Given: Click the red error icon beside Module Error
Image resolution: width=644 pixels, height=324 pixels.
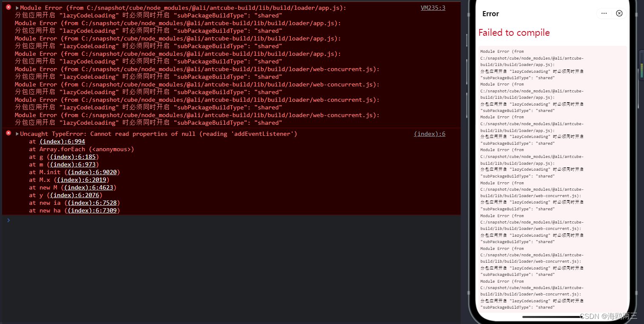Looking at the screenshot, I should (9, 7).
